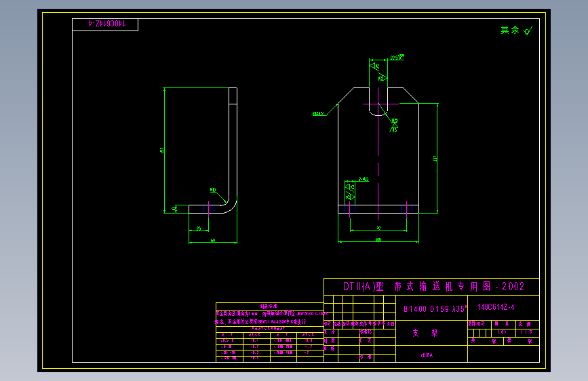
Task: Click the '其余' surface finish note at top right
Action: click(x=510, y=30)
